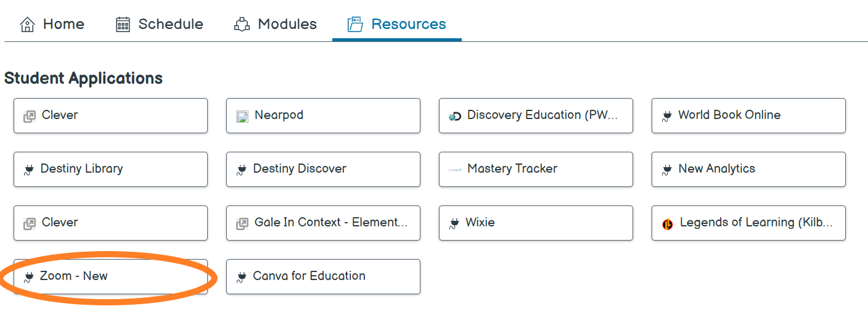
Task: Click the Schedule calendar icon
Action: pos(123,25)
